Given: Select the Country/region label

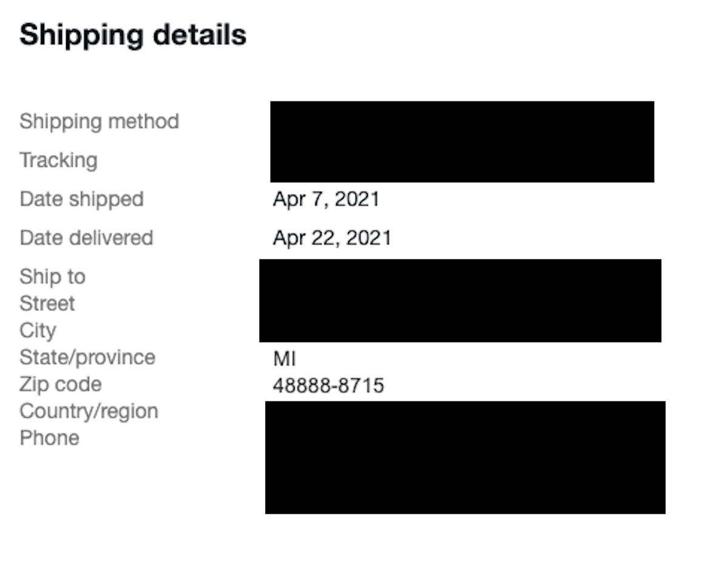Looking at the screenshot, I should tap(89, 411).
